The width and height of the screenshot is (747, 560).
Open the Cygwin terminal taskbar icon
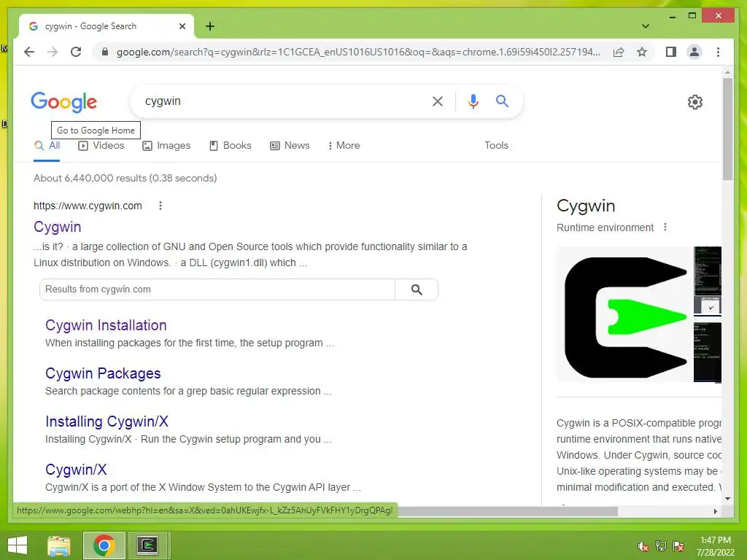click(147, 545)
